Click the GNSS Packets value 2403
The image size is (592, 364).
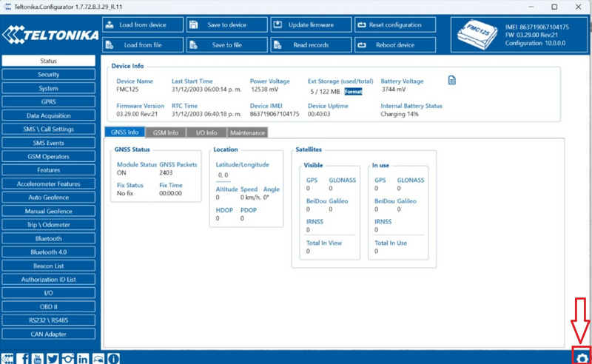(x=166, y=172)
